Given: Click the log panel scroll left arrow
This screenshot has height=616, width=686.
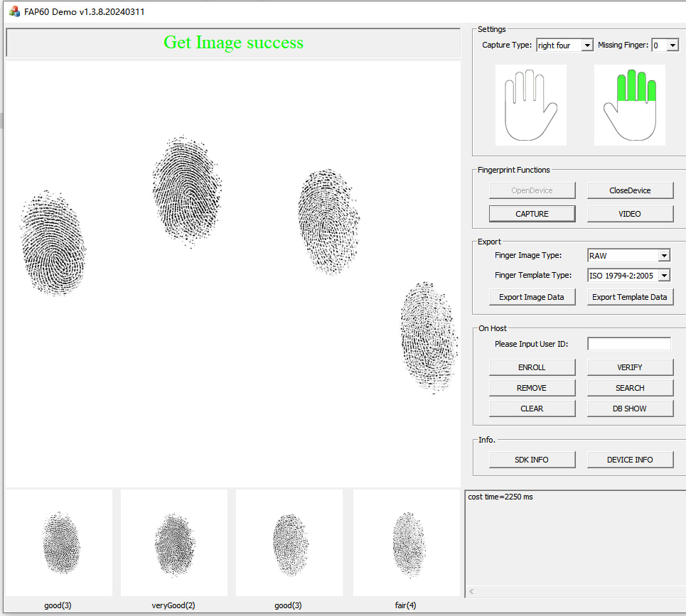Looking at the screenshot, I should (471, 591).
